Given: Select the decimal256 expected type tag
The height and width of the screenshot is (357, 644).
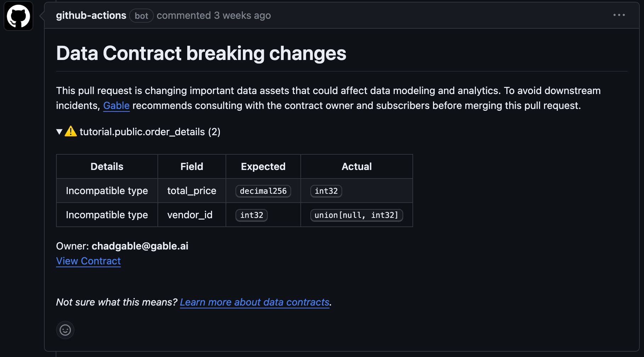Looking at the screenshot, I should click(263, 191).
